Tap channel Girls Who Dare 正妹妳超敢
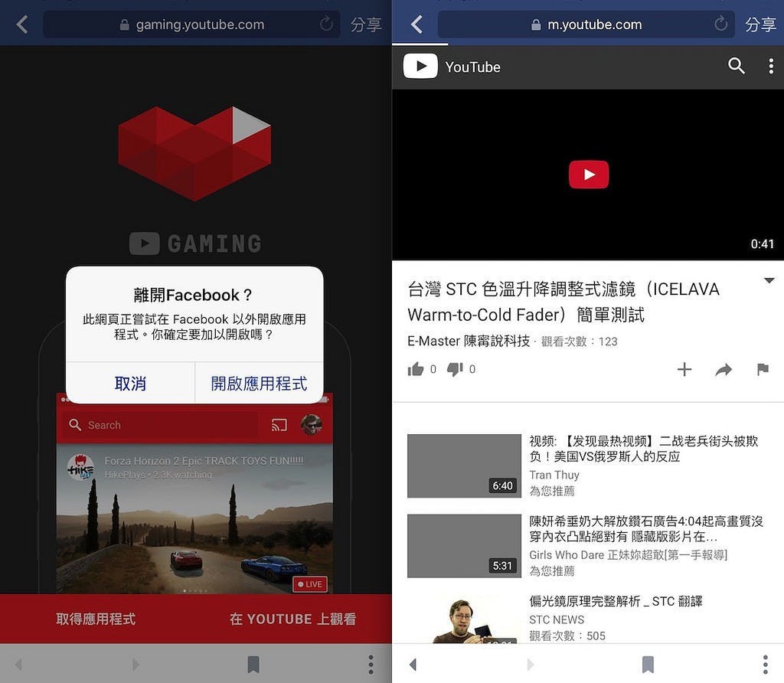This screenshot has width=784, height=683. click(x=628, y=555)
